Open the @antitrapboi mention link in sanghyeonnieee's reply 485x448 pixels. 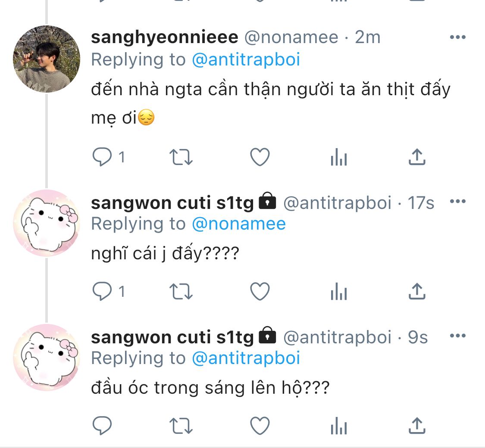245,60
